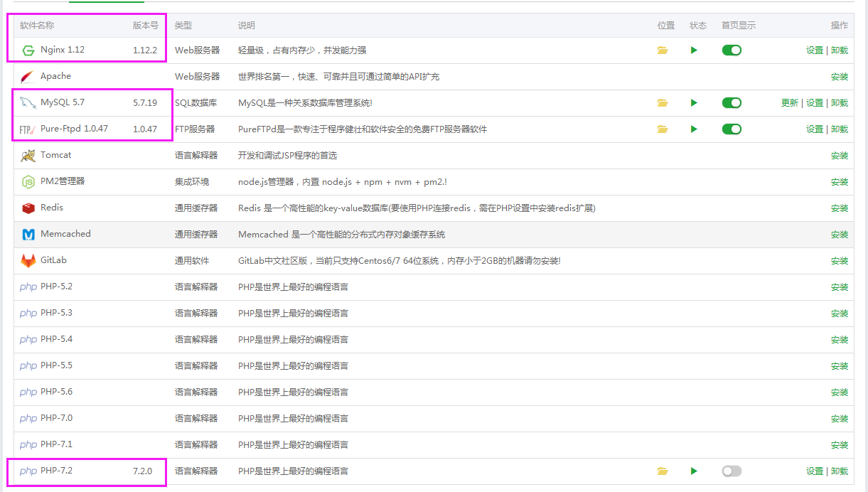The height and width of the screenshot is (492, 868).
Task: Click 安装 to install PHP-7.1
Action: 840,445
